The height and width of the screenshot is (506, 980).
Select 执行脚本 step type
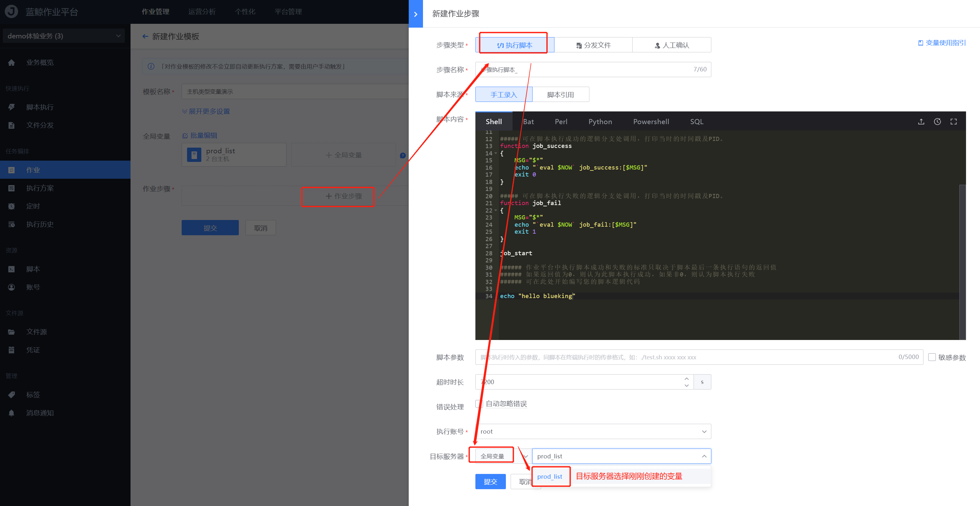[515, 45]
